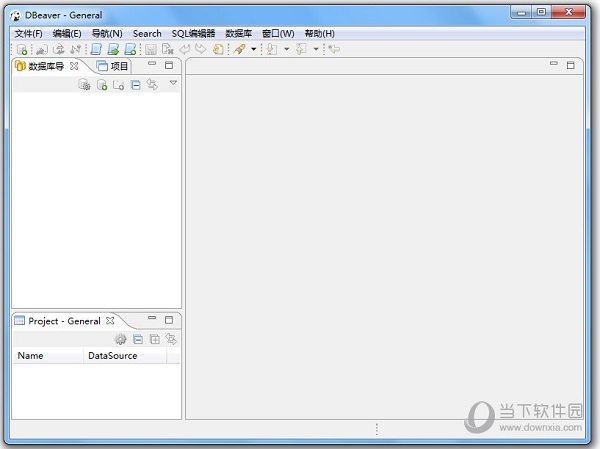600x449 pixels.
Task: Click the next annotation toolbar icon
Action: (x=272, y=49)
